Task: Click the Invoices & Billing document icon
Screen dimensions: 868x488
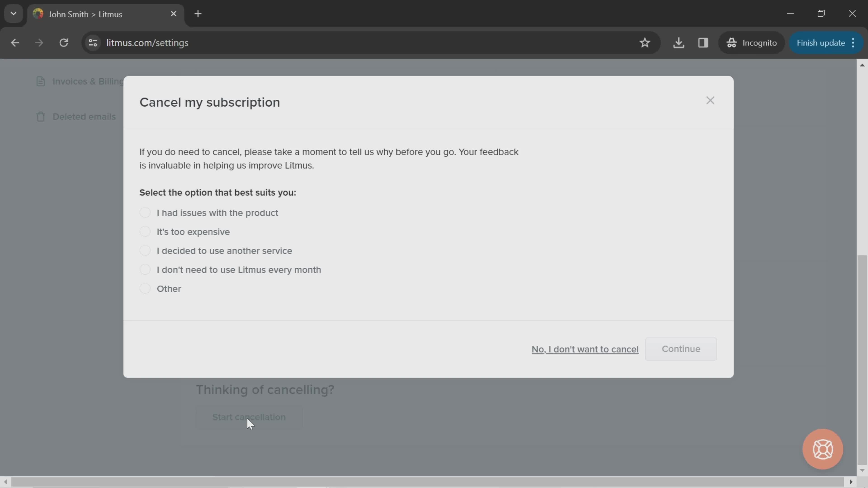Action: pyautogui.click(x=40, y=81)
